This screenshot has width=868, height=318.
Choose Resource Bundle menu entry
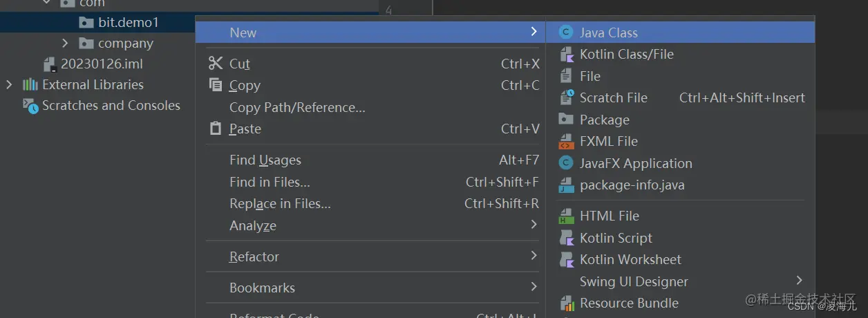[x=680, y=303]
